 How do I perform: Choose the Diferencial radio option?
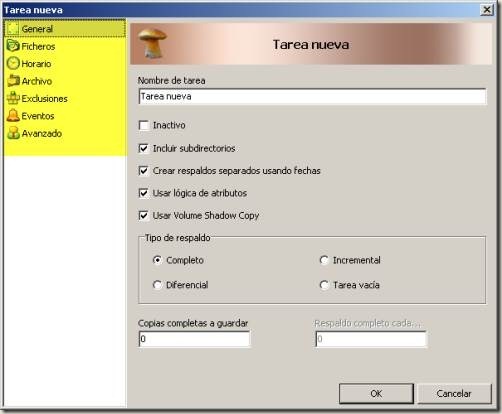(157, 285)
